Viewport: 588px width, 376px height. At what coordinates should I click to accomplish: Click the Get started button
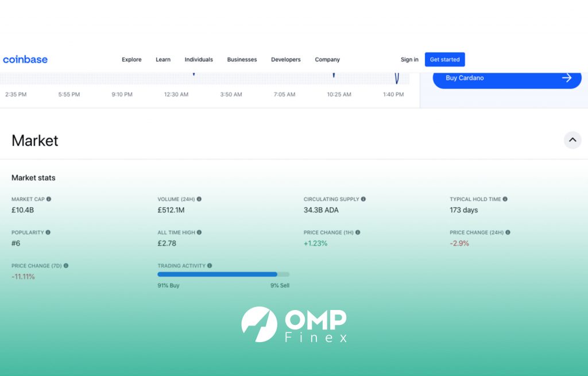point(445,60)
